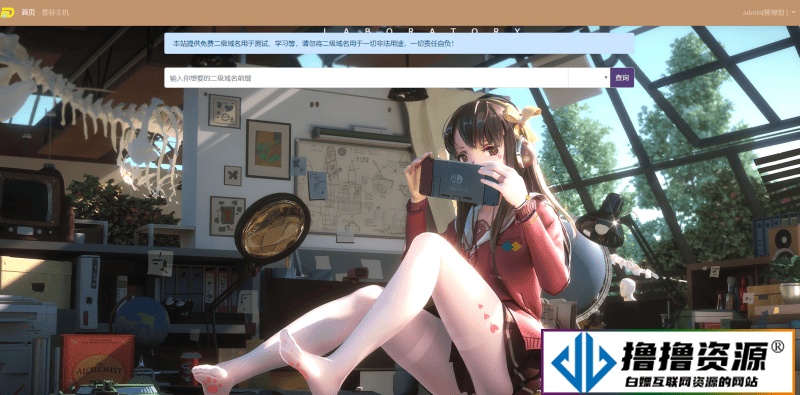The width and height of the screenshot is (800, 395).
Task: Click the yellow site logo in navbar
Action: 7,12
